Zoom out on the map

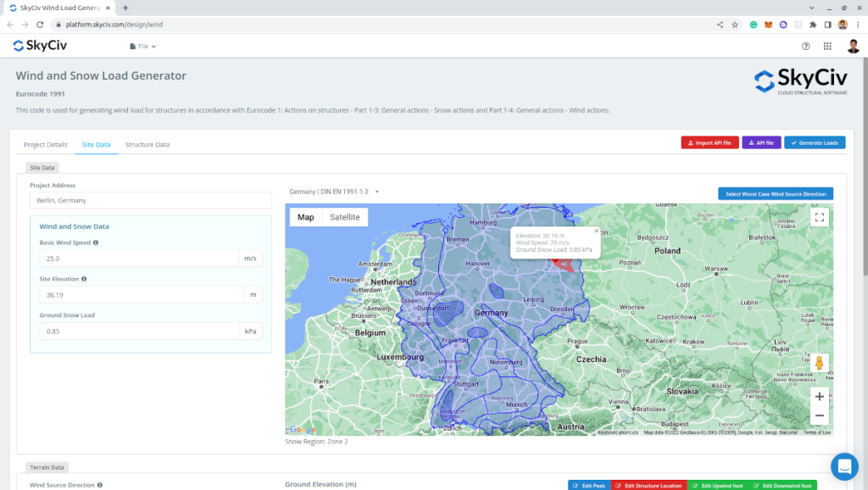pyautogui.click(x=819, y=415)
